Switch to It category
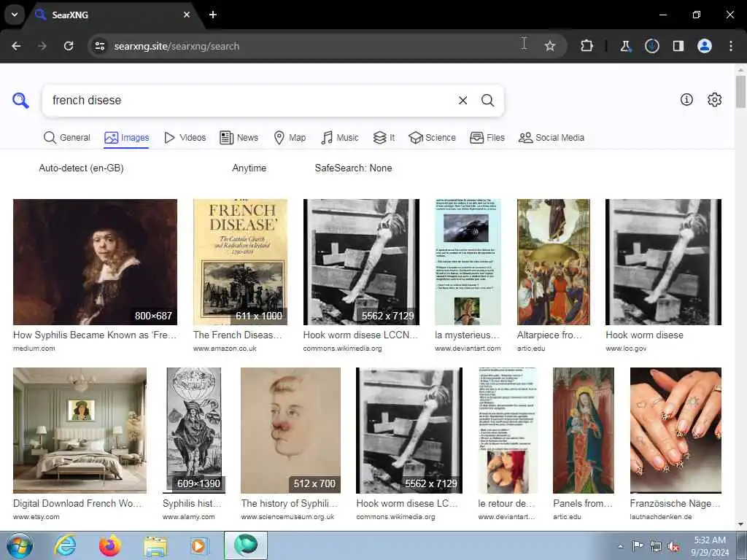The image size is (747, 560). pyautogui.click(x=384, y=138)
